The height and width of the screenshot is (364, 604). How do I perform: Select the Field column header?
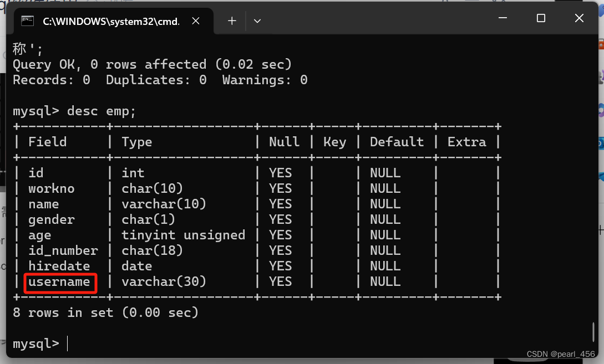coord(47,142)
